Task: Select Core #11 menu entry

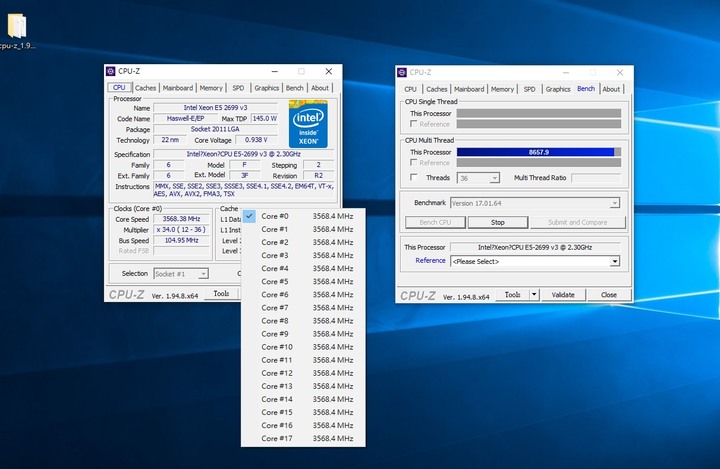Action: (x=303, y=360)
